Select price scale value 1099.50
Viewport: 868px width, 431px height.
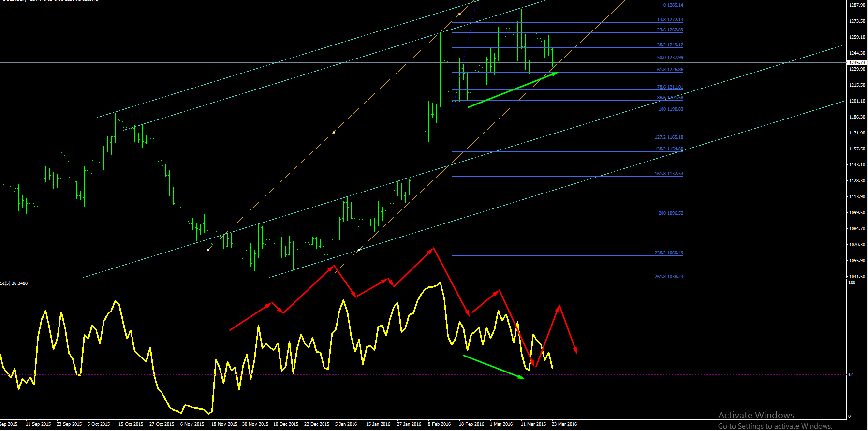[x=857, y=213]
